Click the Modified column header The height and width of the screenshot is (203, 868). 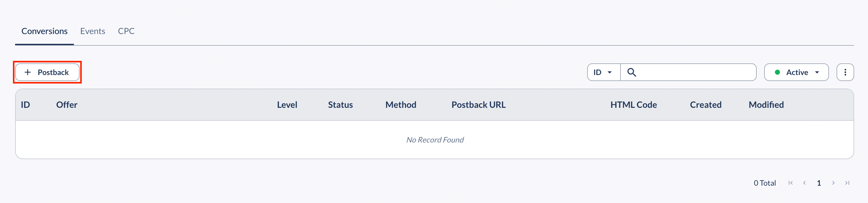tap(766, 105)
